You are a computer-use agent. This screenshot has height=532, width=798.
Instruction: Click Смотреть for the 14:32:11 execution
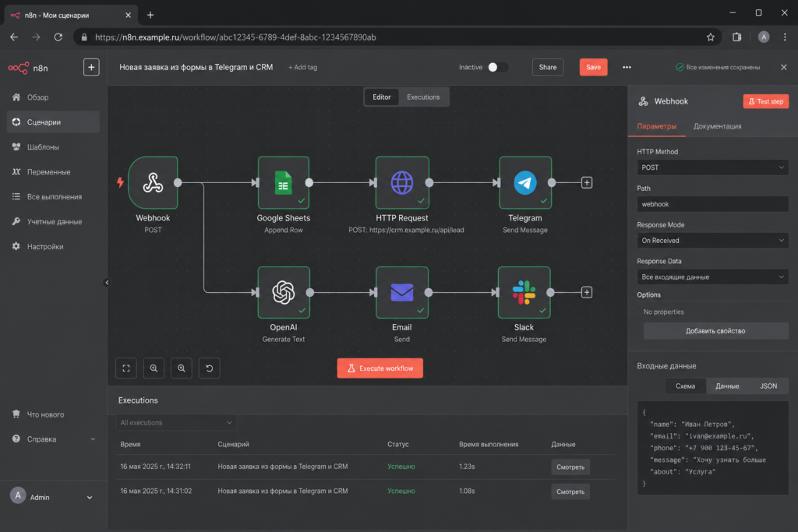(x=570, y=467)
